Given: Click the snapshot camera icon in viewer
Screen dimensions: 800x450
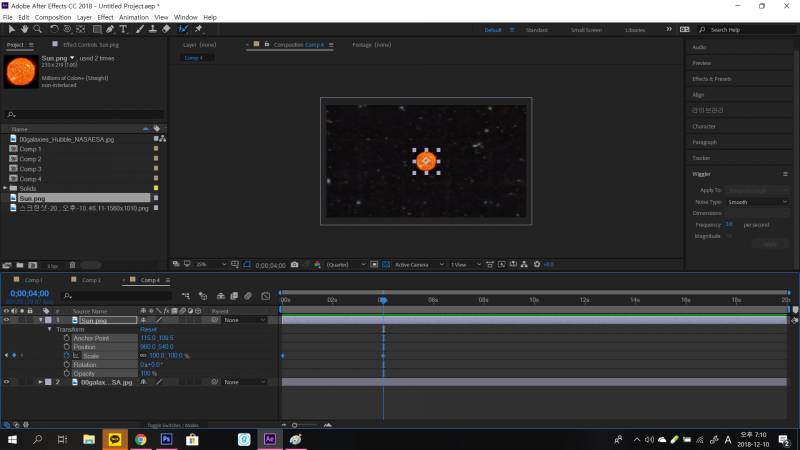Looking at the screenshot, I should coord(294,264).
